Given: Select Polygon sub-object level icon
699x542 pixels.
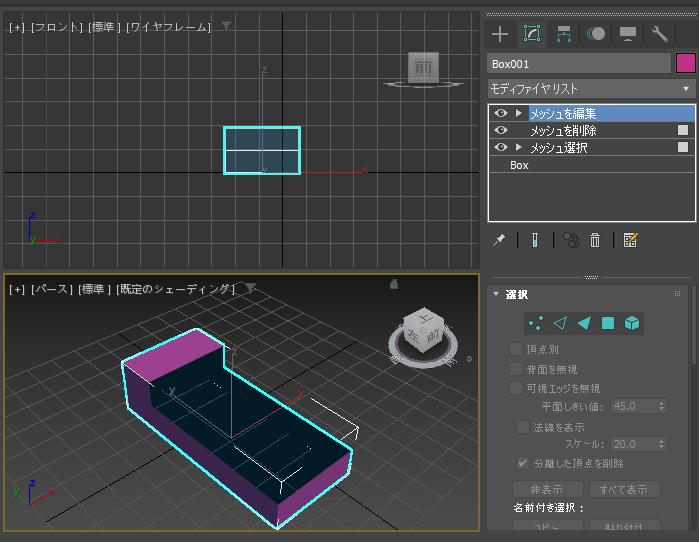Looking at the screenshot, I should pyautogui.click(x=608, y=323).
